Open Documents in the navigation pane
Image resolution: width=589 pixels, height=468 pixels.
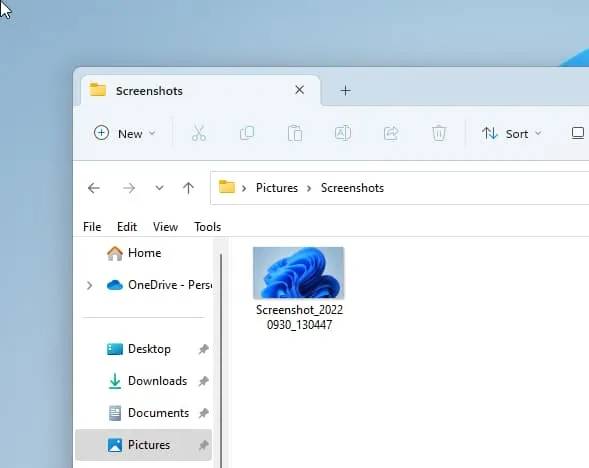[144, 413]
